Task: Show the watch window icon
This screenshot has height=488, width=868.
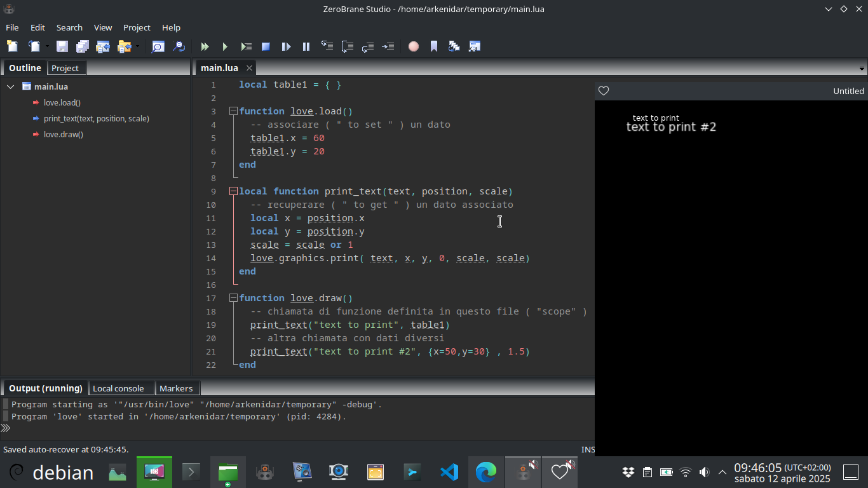Action: pos(475,46)
